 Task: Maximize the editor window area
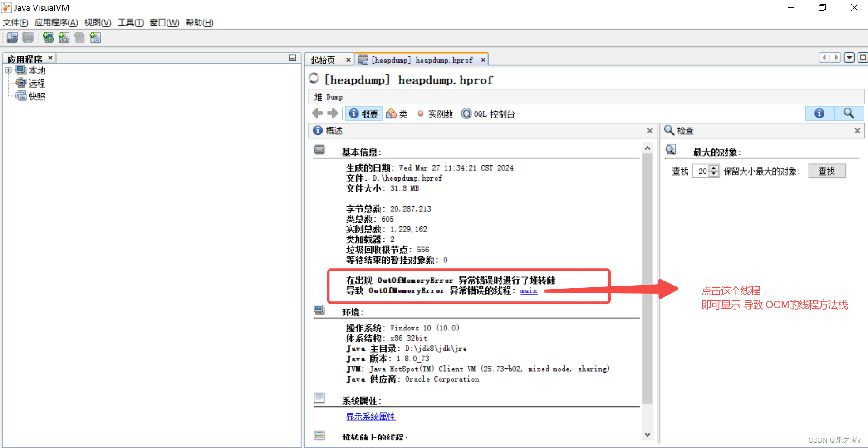click(863, 58)
